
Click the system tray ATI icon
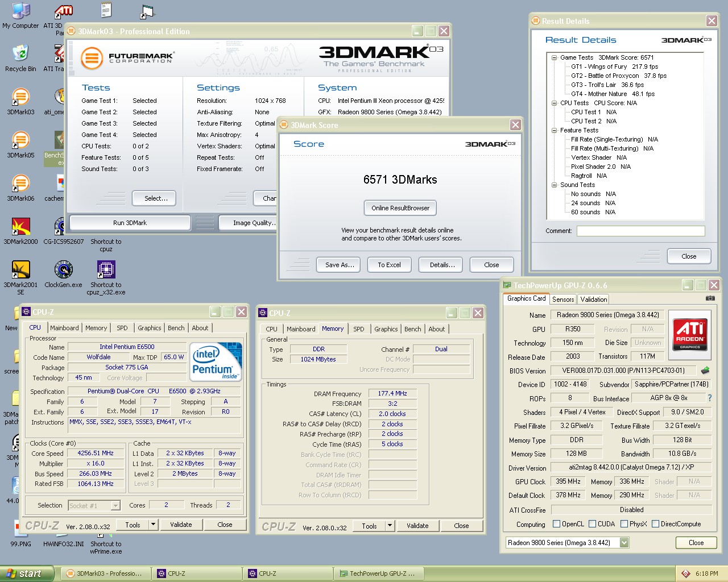click(x=686, y=573)
